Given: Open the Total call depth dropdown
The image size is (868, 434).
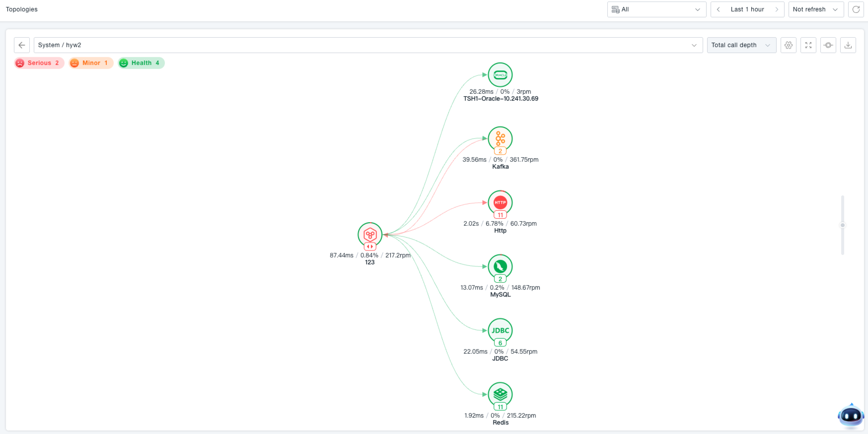Looking at the screenshot, I should pos(741,45).
